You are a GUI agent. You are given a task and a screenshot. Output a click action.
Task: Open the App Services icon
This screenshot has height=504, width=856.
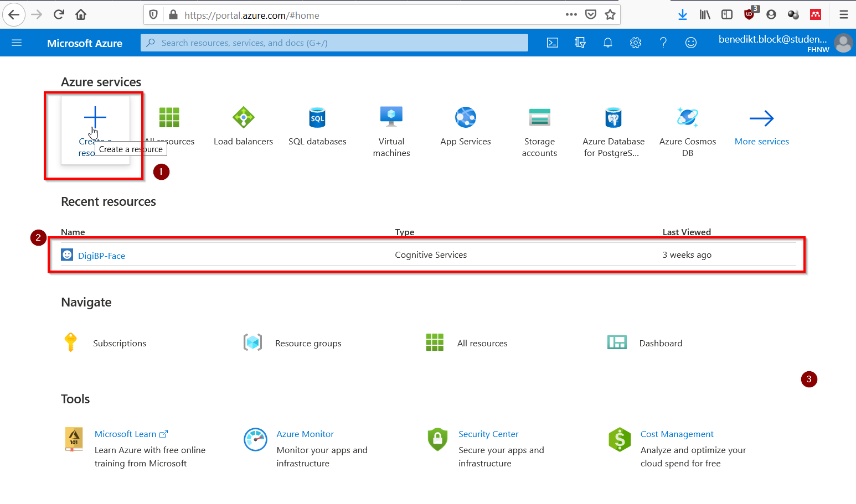[466, 117]
